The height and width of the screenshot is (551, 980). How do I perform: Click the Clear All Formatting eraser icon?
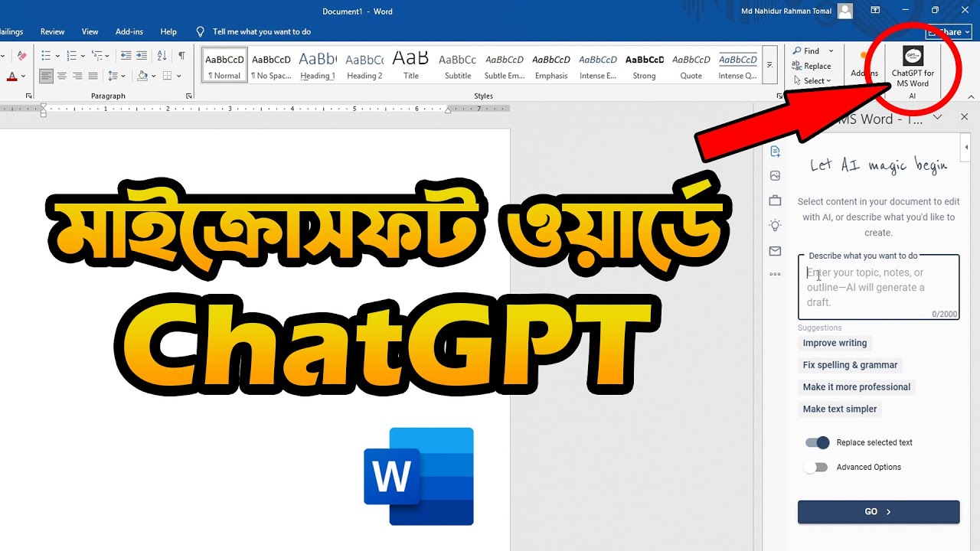click(x=21, y=55)
